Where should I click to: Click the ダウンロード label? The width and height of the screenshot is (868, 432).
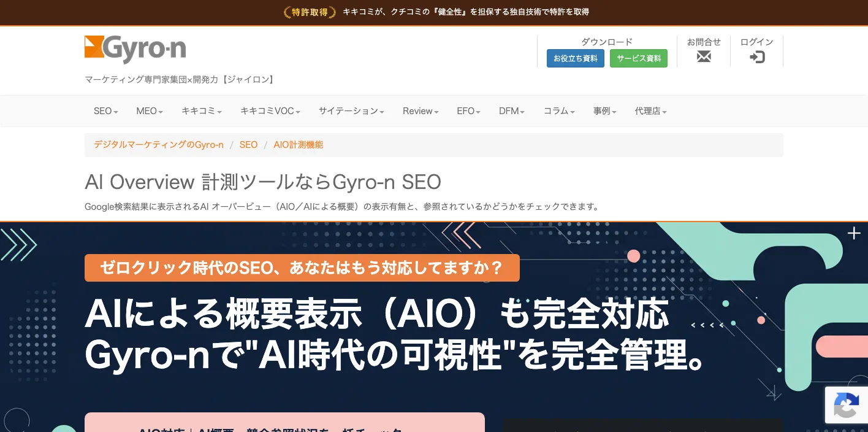click(607, 42)
